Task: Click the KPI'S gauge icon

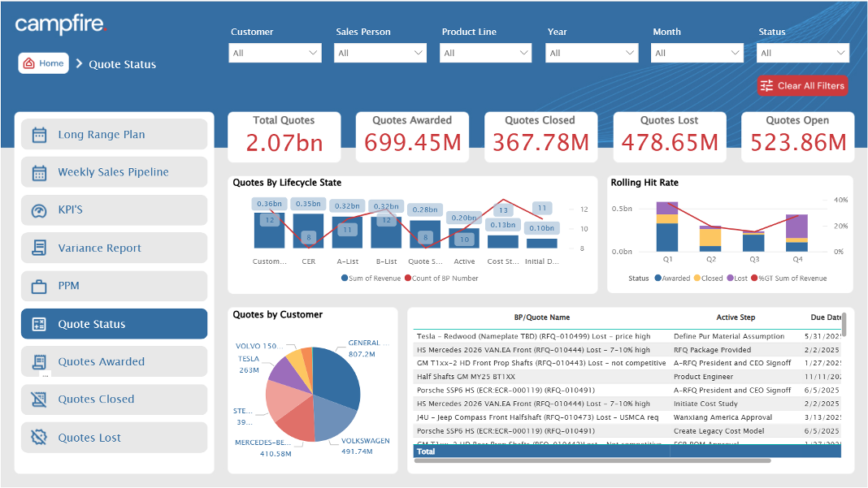Action: tap(39, 210)
